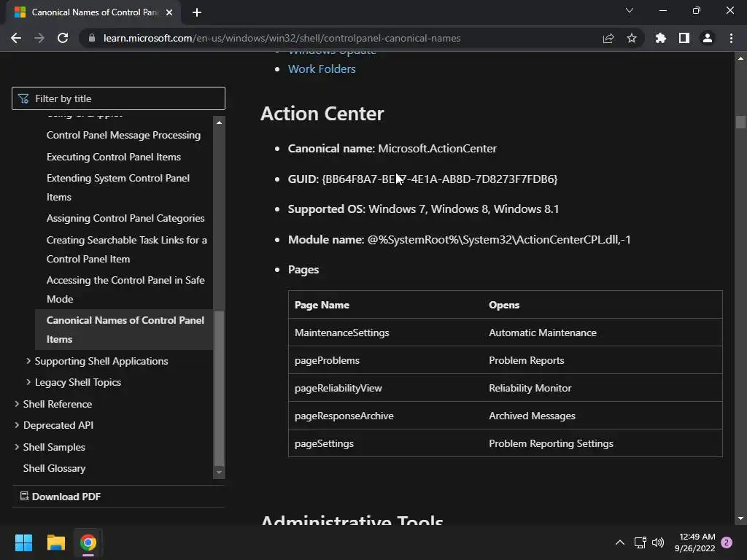Click sidebar scrollbar up arrow
Viewport: 747px width, 560px height.
[x=219, y=122]
